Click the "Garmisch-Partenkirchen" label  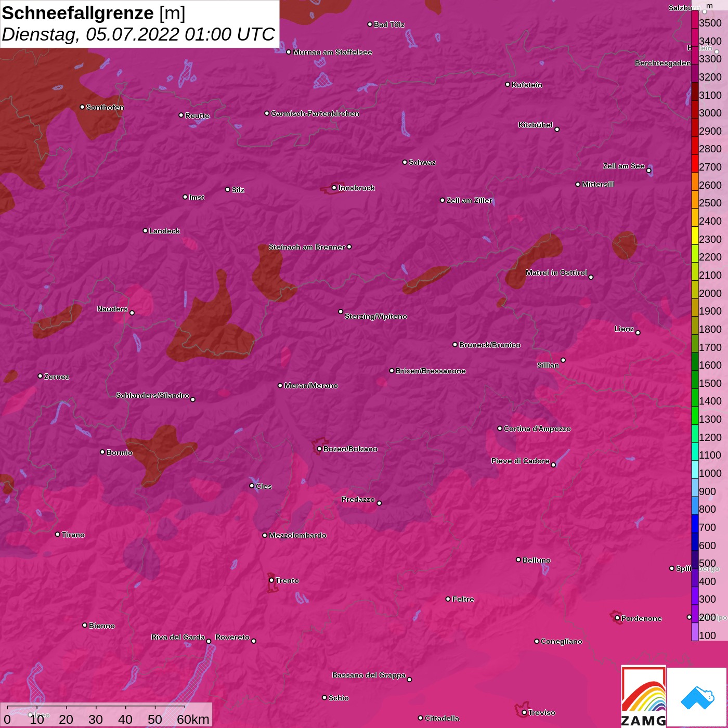point(315,113)
